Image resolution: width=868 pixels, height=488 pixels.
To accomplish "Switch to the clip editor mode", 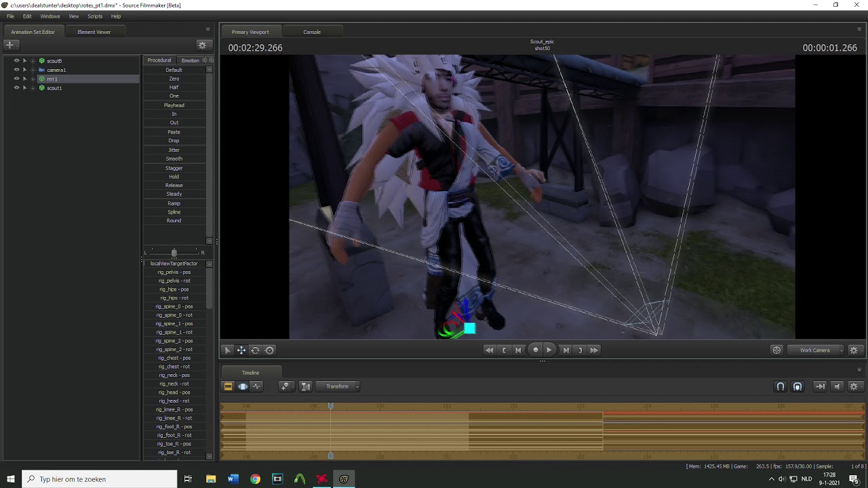I will click(228, 386).
